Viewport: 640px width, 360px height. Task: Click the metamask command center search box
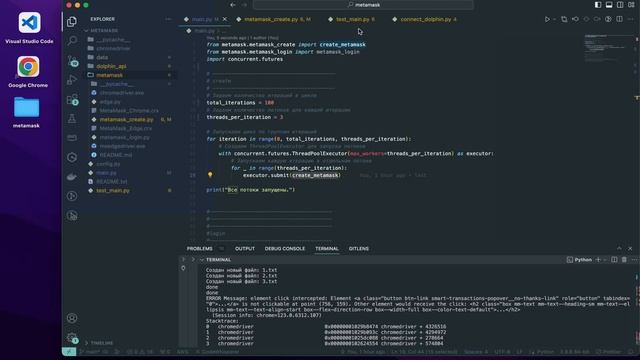click(363, 5)
